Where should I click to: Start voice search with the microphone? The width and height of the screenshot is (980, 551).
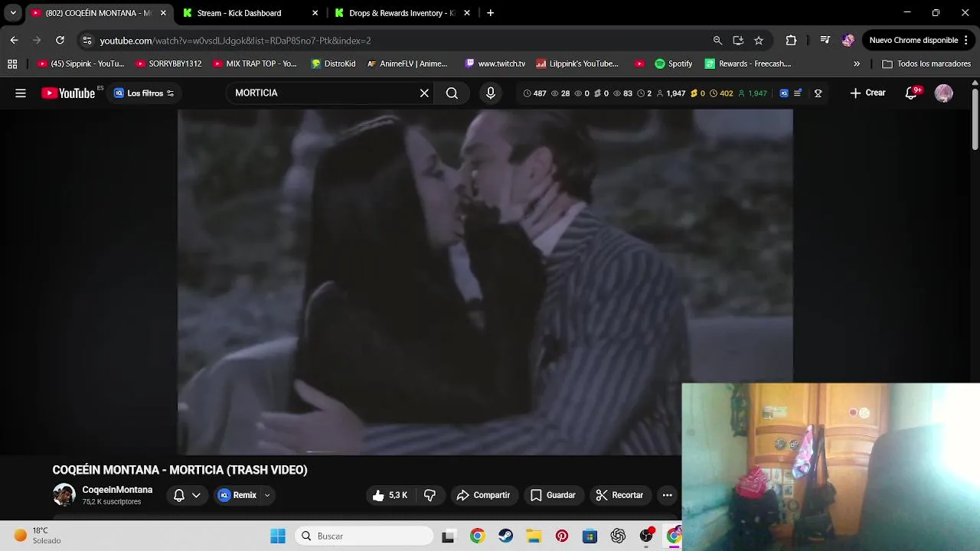(491, 93)
